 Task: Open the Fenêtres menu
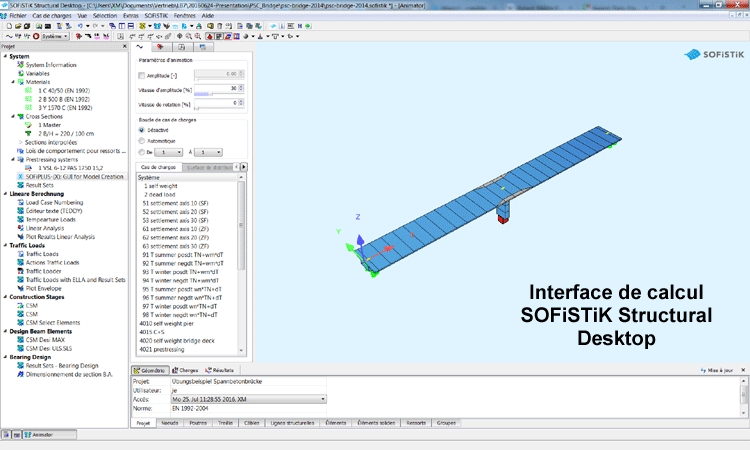click(x=185, y=16)
